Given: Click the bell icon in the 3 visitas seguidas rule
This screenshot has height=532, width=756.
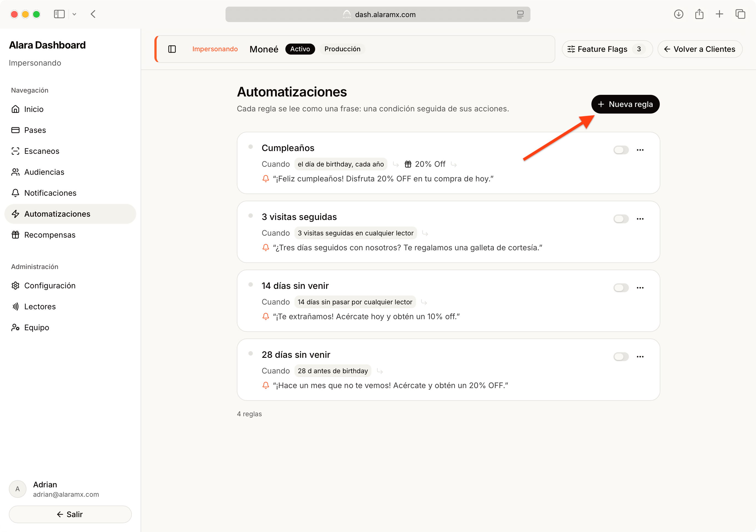Looking at the screenshot, I should tap(266, 248).
